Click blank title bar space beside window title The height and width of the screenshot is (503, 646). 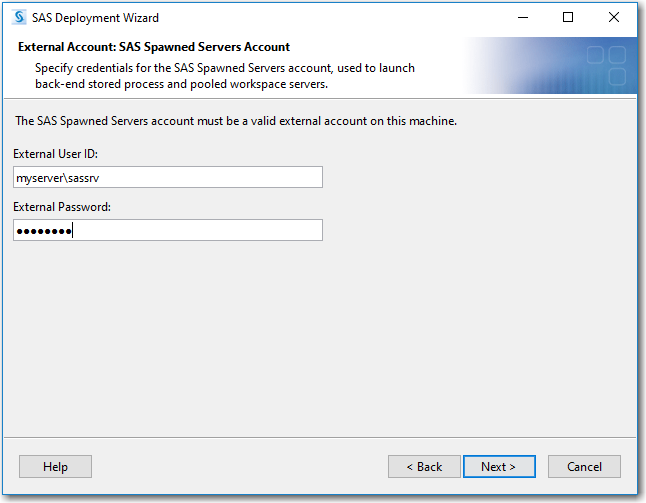pyautogui.click(x=330, y=17)
